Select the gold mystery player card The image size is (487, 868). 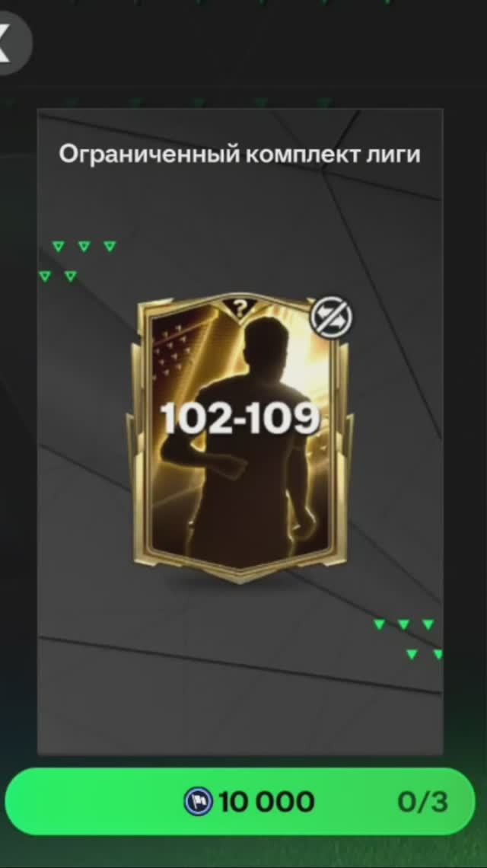pos(240,439)
